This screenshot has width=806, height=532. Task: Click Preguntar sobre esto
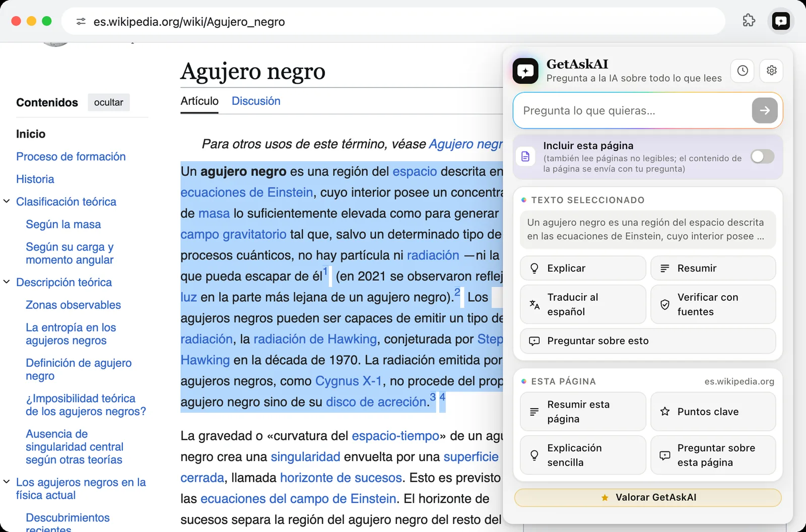648,341
